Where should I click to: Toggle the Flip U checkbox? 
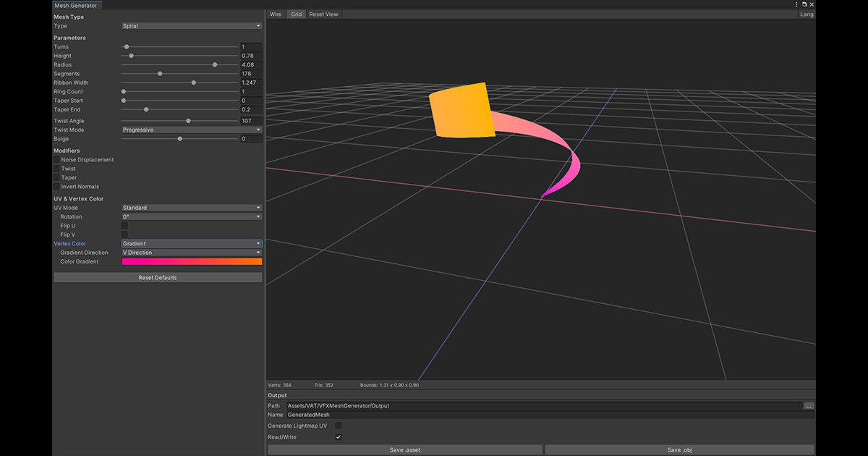pos(124,226)
